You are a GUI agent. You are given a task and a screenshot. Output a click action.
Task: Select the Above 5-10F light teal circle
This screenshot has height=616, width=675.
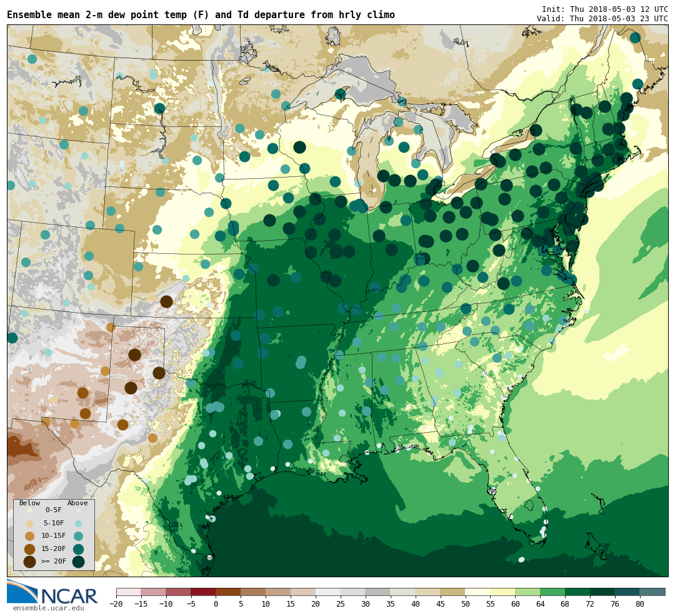78,523
